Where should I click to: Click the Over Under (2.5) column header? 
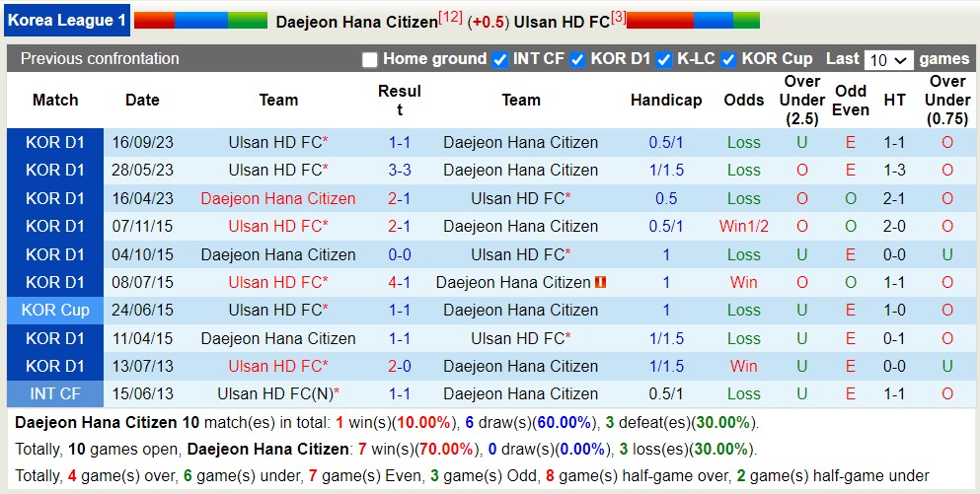(x=802, y=100)
